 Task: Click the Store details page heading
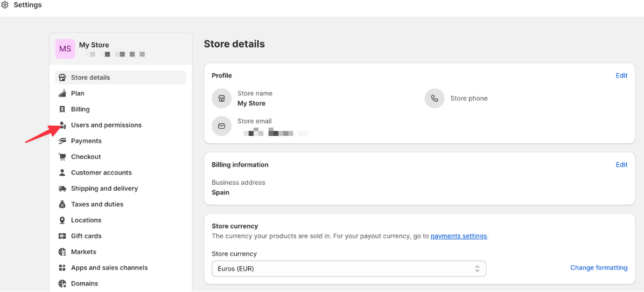click(234, 44)
